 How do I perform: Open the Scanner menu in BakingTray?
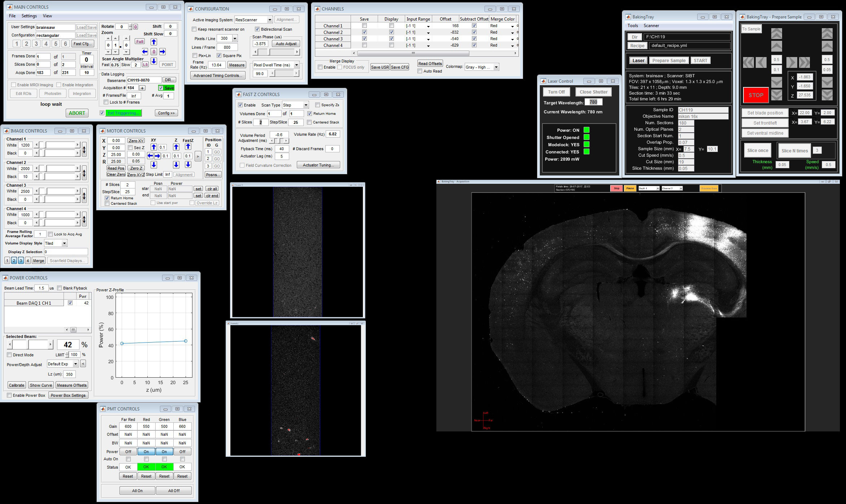651,26
